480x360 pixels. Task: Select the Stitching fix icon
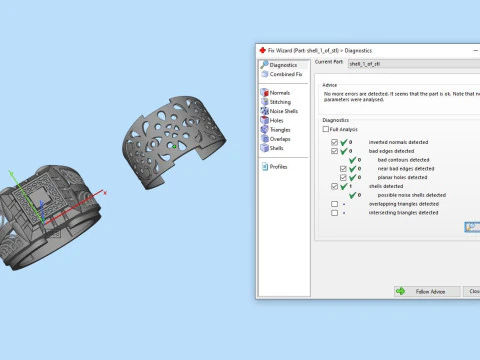coord(264,102)
